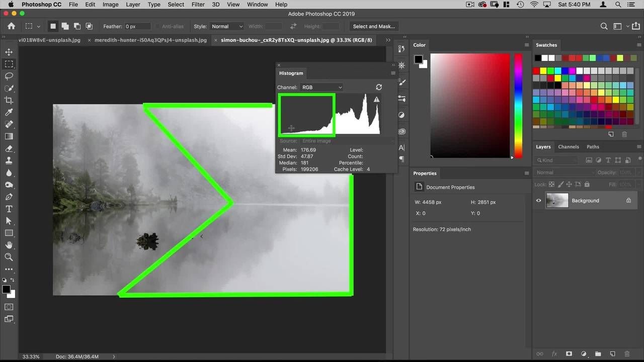Activate the Crop tool
This screenshot has height=362, width=644.
pyautogui.click(x=9, y=100)
